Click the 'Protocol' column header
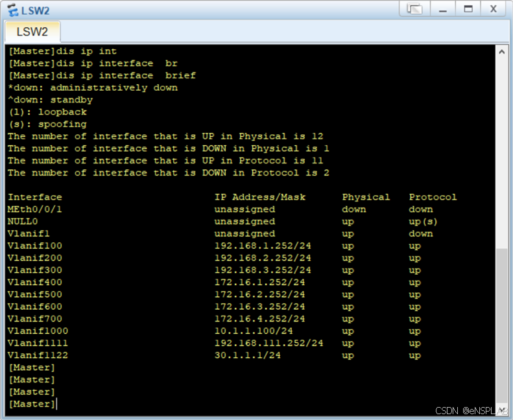Screen dimensions: 513x420 (433, 197)
